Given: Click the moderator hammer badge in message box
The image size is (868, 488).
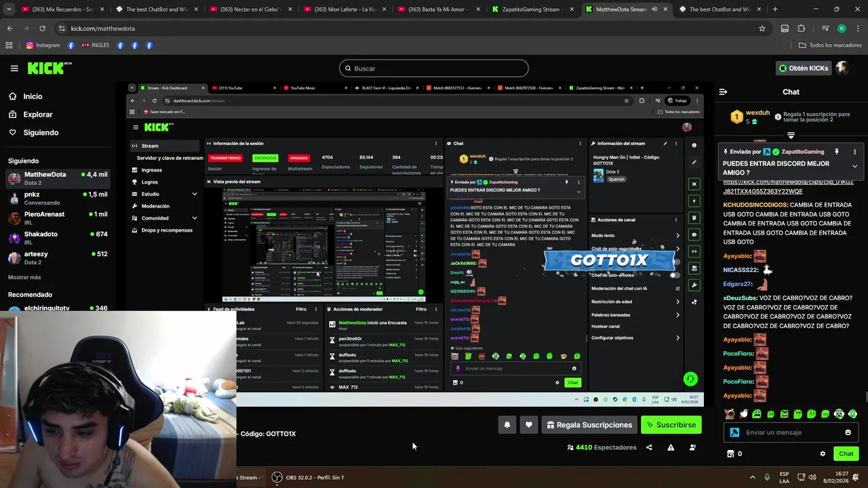Looking at the screenshot, I should tap(734, 432).
